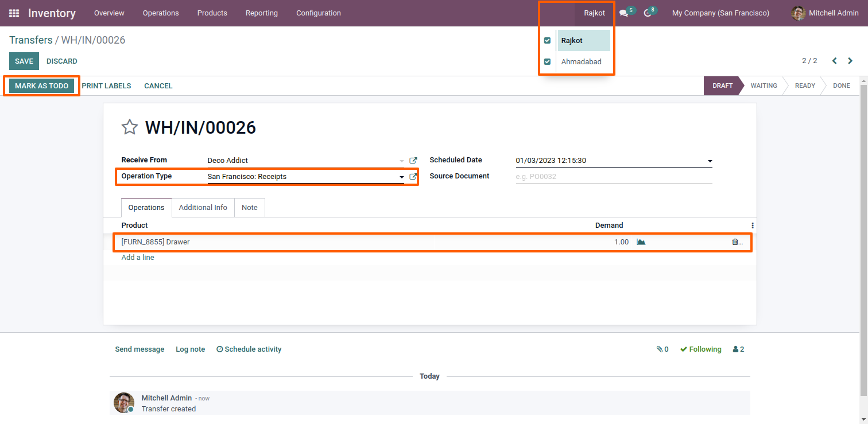Click Send message in chatter
Screen dimensions: 868x424
pyautogui.click(x=139, y=349)
